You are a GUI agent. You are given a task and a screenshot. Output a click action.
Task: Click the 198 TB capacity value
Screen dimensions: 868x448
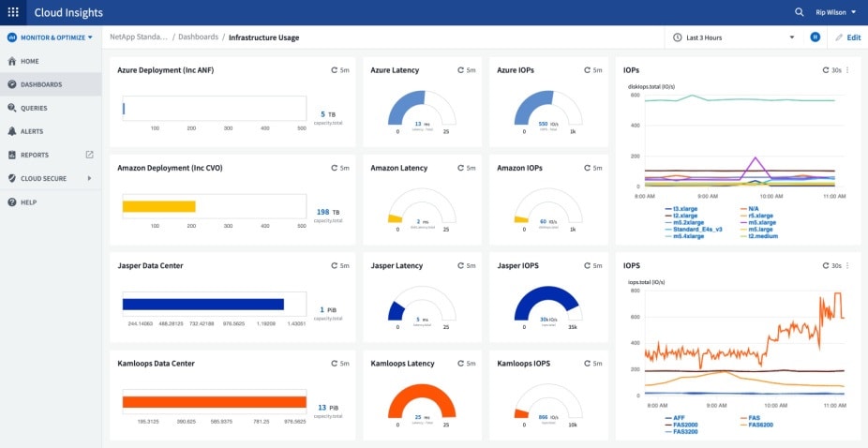(x=327, y=212)
